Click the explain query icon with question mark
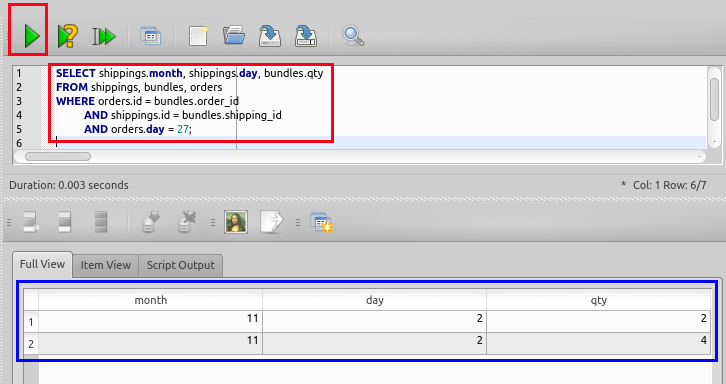This screenshot has width=726, height=384. tap(68, 36)
